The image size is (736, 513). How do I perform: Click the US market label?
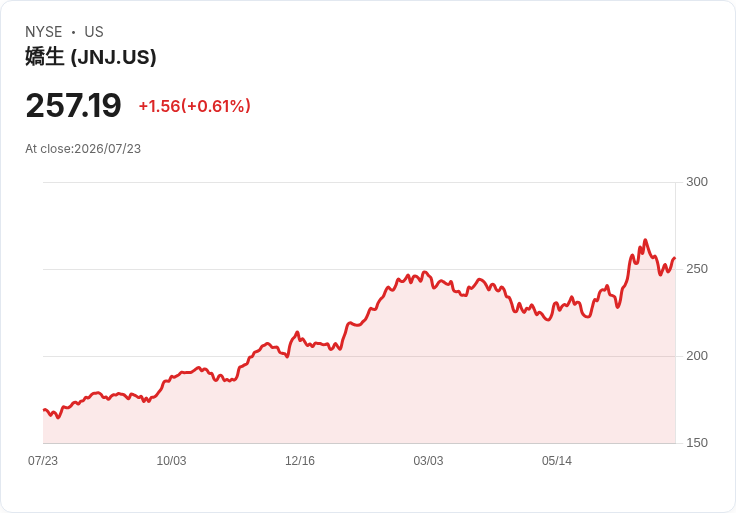[x=94, y=32]
